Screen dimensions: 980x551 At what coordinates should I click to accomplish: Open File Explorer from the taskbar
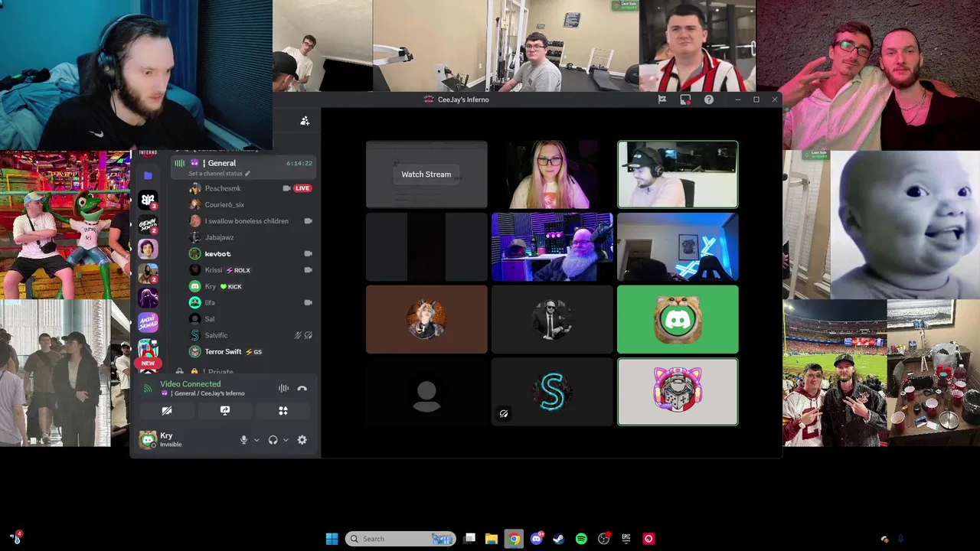(492, 539)
